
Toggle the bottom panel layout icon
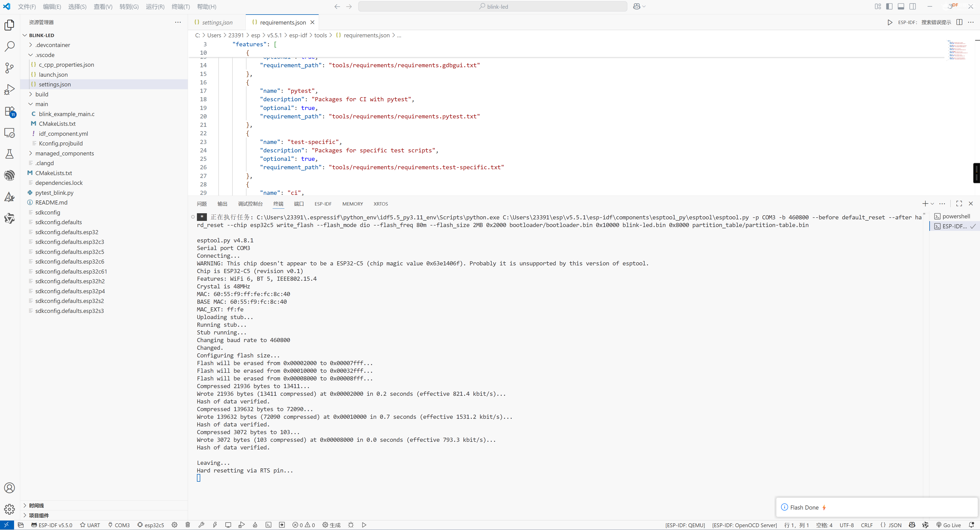click(901, 6)
